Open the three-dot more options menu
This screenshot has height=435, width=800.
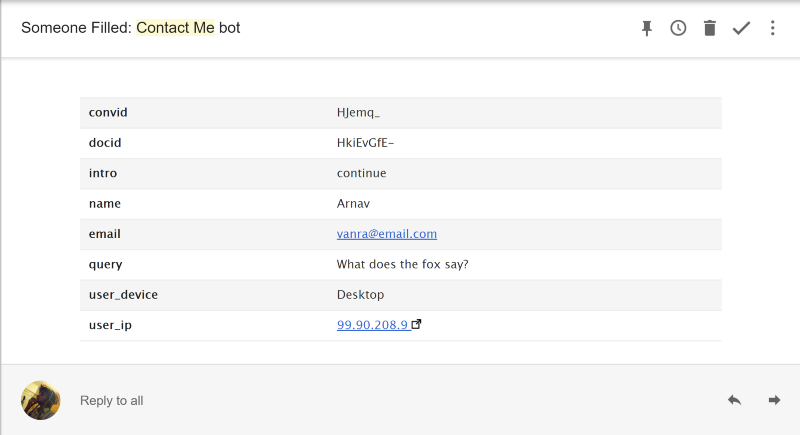pyautogui.click(x=772, y=28)
